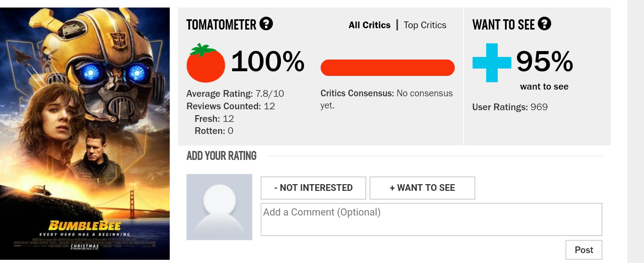Viewport: 644px width, 263px height.
Task: Click the Want to See help icon
Action: (544, 24)
